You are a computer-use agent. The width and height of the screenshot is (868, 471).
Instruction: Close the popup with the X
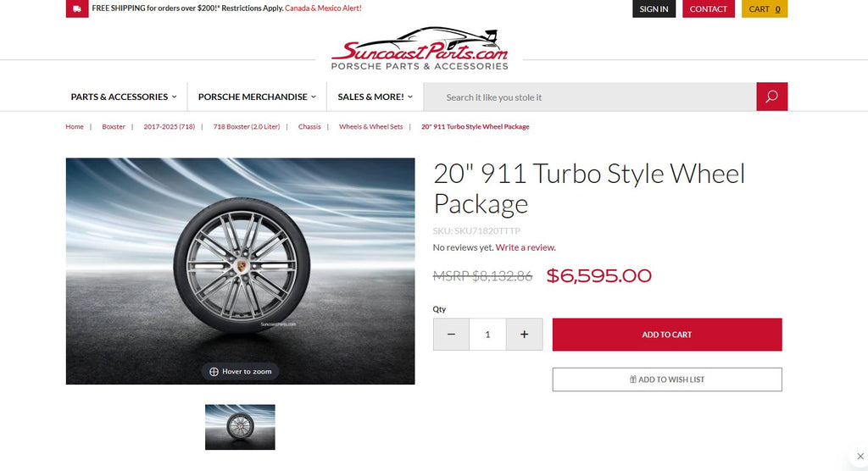[860, 456]
